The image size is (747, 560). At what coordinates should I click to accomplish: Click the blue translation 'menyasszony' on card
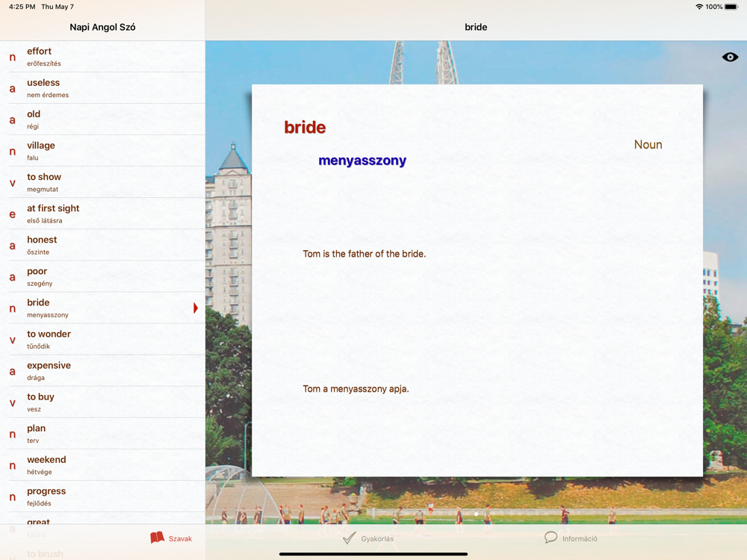[x=362, y=161]
